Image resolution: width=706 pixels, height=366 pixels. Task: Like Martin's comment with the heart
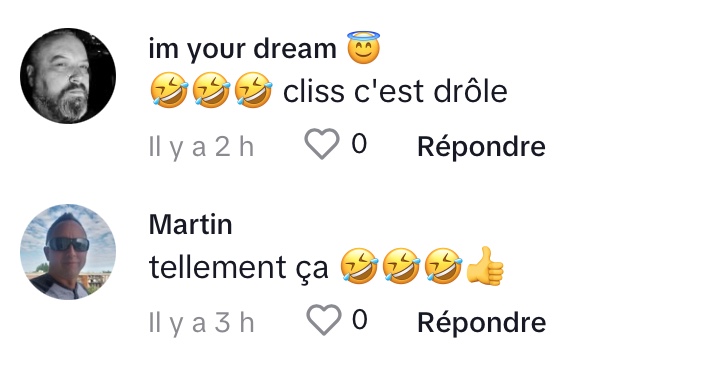pyautogui.click(x=323, y=320)
